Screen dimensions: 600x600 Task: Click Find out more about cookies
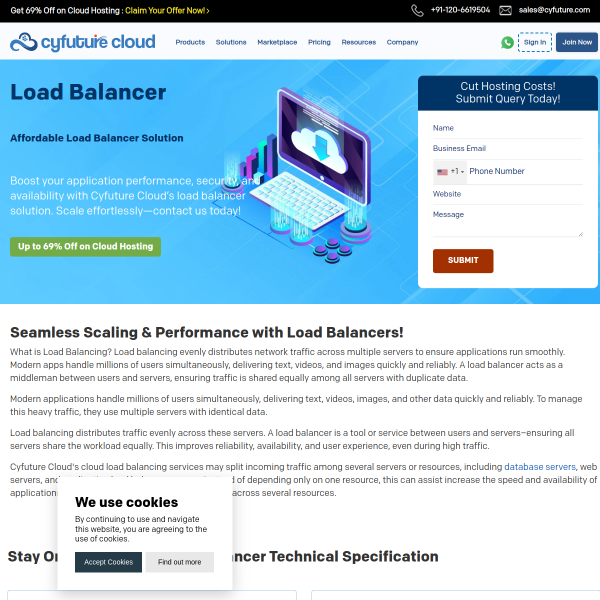(179, 562)
